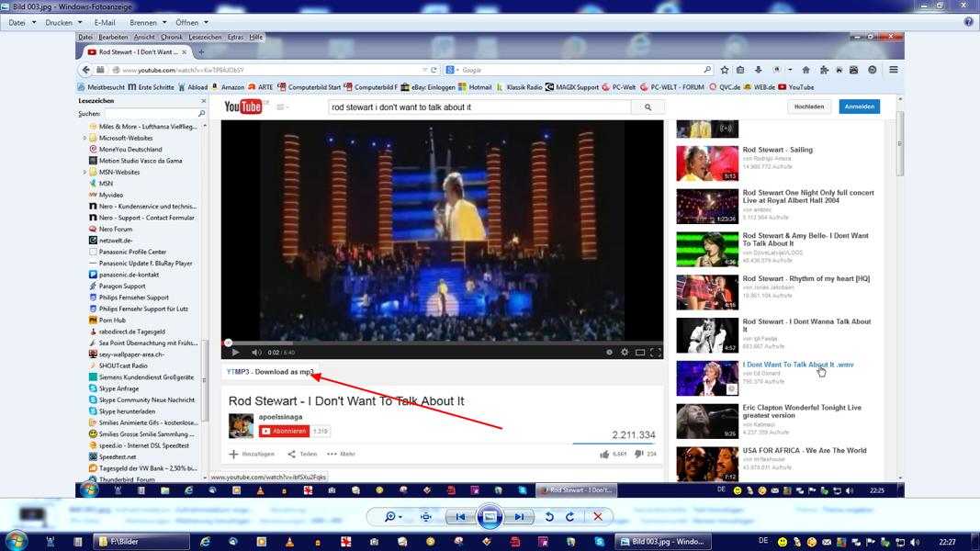Click the E-Mail command in Photo Viewer

[x=105, y=22]
